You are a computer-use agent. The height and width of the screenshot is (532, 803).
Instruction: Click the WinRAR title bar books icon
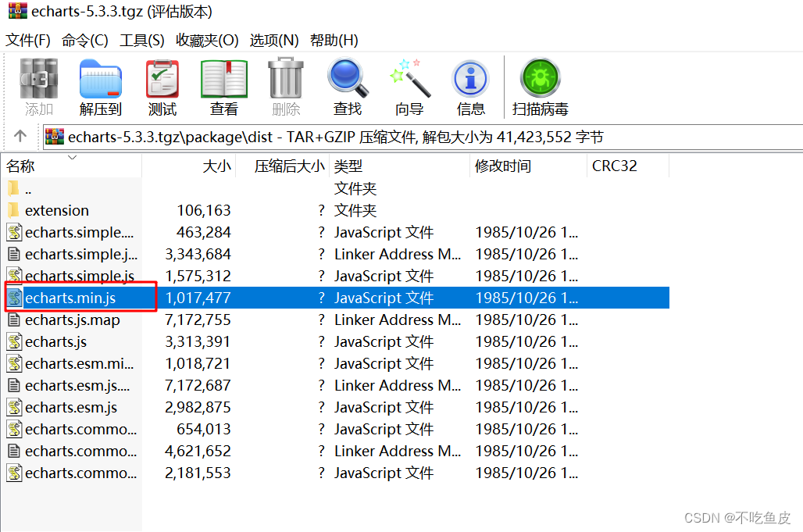pos(17,11)
